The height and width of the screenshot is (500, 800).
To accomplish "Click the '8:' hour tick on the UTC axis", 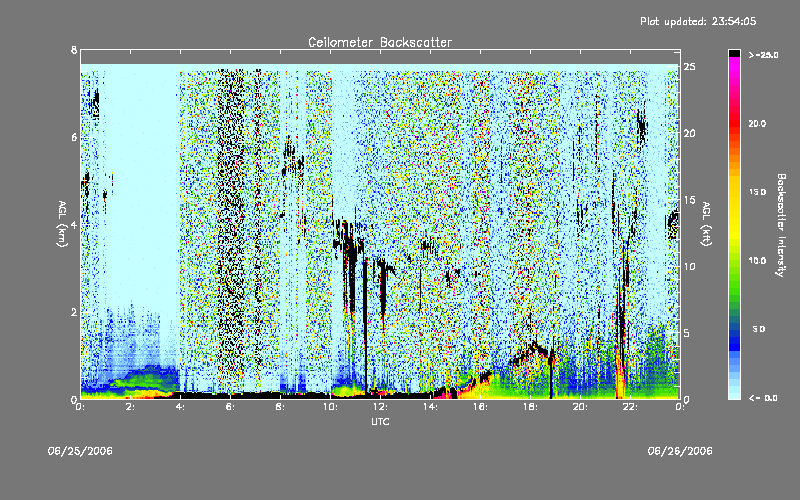I will [x=281, y=407].
